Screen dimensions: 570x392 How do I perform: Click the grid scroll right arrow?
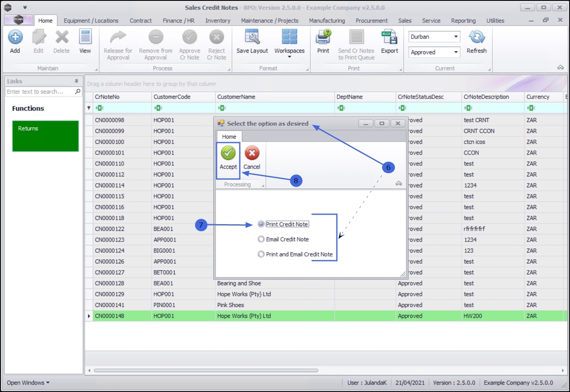[563, 370]
